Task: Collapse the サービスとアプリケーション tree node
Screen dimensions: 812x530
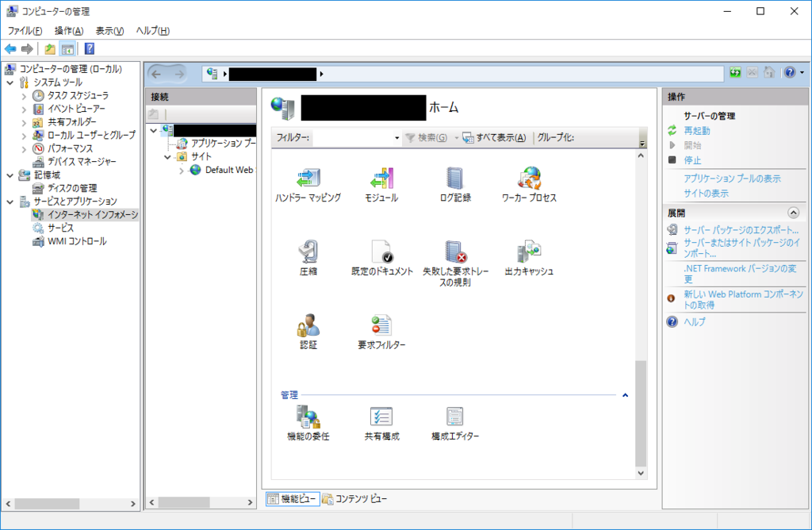Action: (x=10, y=202)
